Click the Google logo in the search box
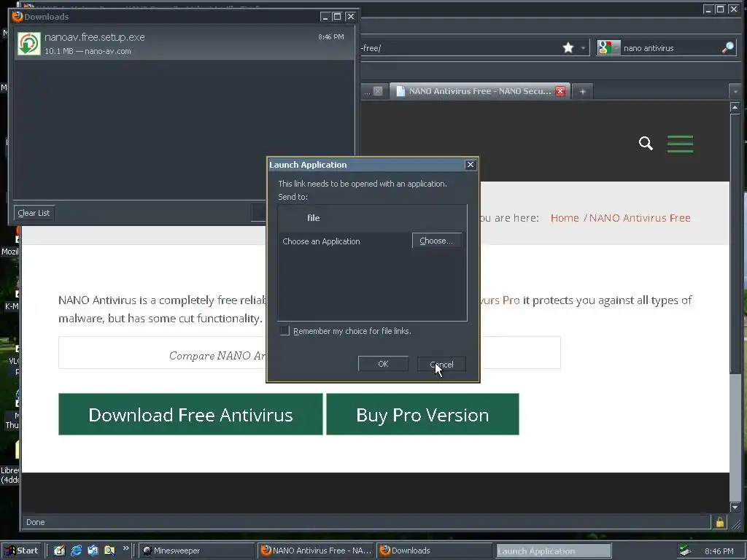 click(x=605, y=47)
